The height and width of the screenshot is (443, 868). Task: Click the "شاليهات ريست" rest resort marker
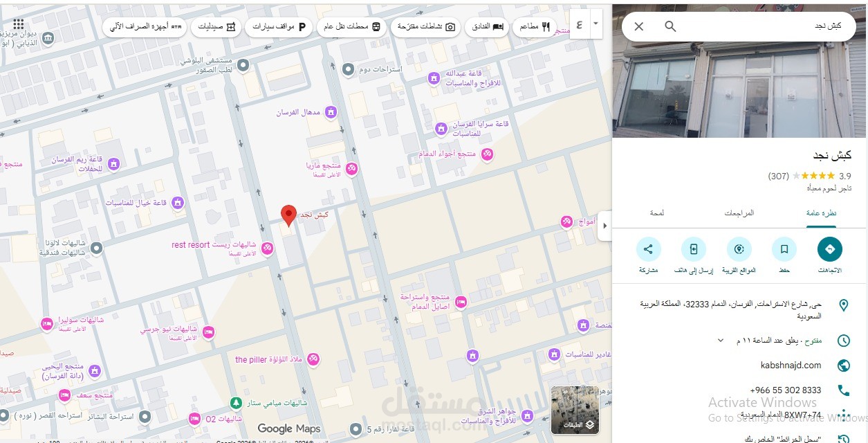[267, 248]
